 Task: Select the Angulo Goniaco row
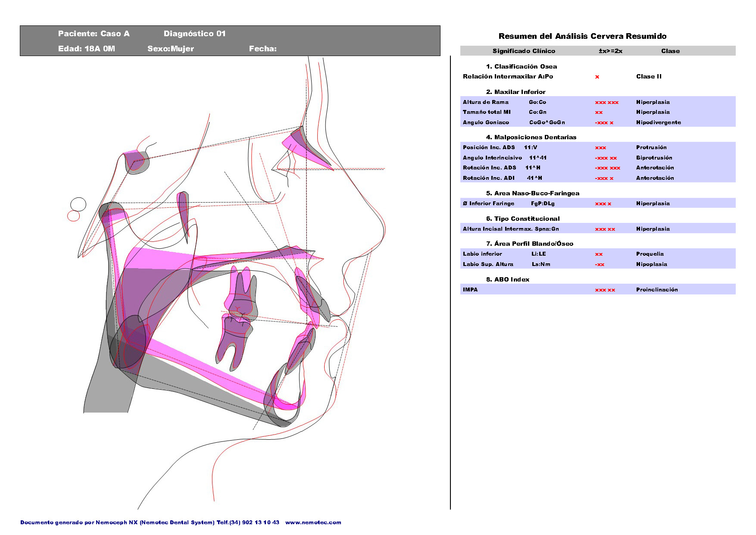tap(597, 122)
